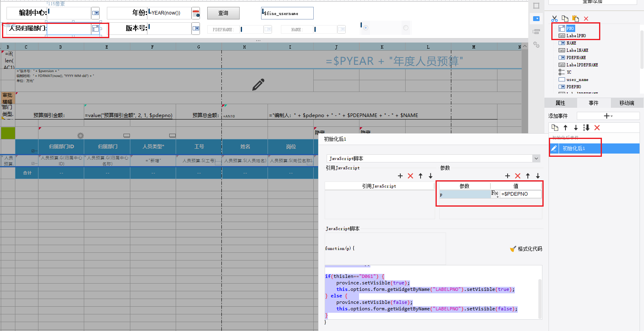Open the 添加事件 plus dropdown
The image size is (644, 331).
coord(608,116)
